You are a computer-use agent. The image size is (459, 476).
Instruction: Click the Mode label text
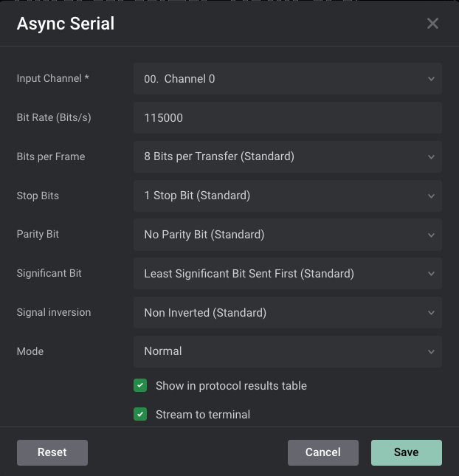30,351
